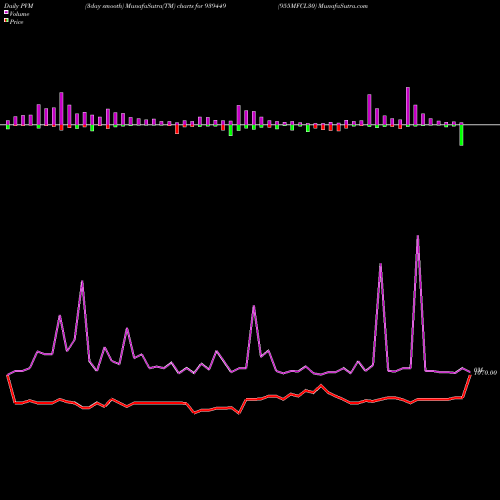Click the large green bar at far right

pos(461,135)
